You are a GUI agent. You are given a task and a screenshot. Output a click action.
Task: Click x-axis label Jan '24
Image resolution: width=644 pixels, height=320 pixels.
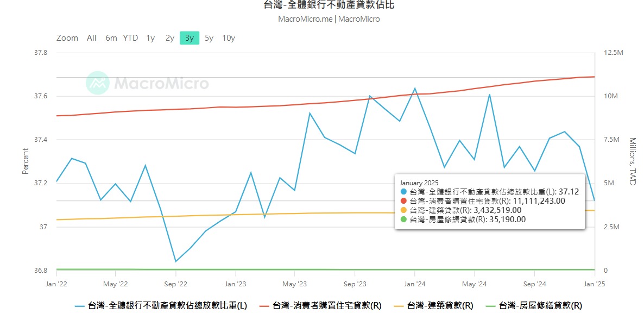pos(415,284)
